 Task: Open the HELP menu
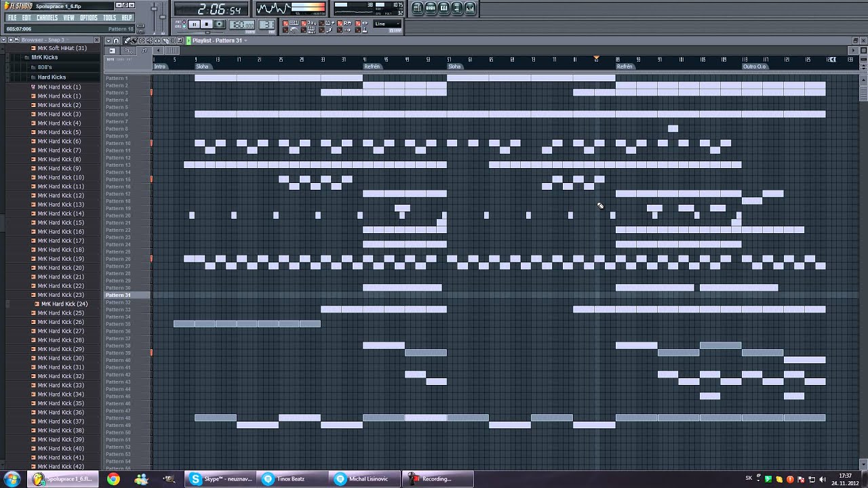[x=127, y=18]
